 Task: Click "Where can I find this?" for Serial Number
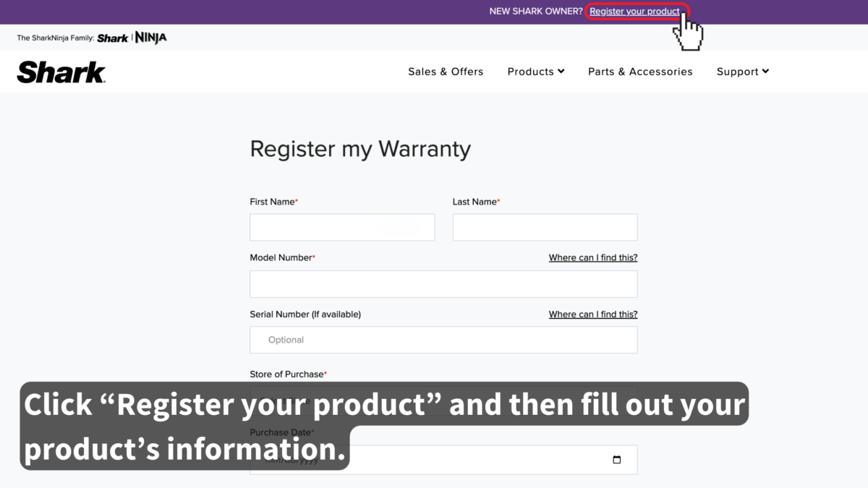click(593, 314)
